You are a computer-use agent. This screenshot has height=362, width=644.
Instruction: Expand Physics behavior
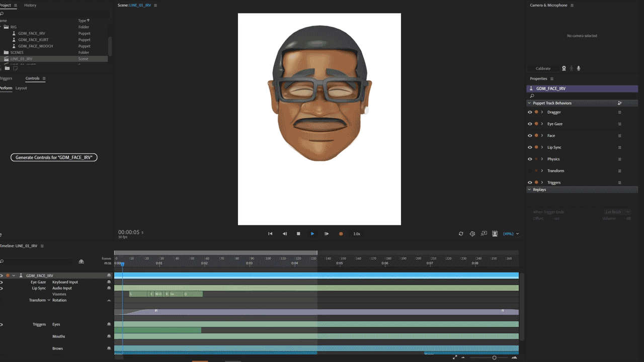tap(542, 159)
